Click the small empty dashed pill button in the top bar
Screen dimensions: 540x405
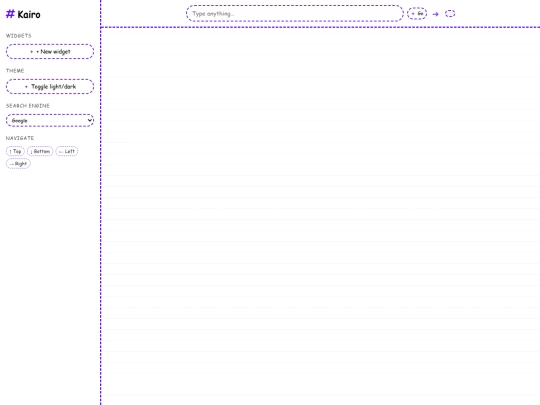coord(450,14)
